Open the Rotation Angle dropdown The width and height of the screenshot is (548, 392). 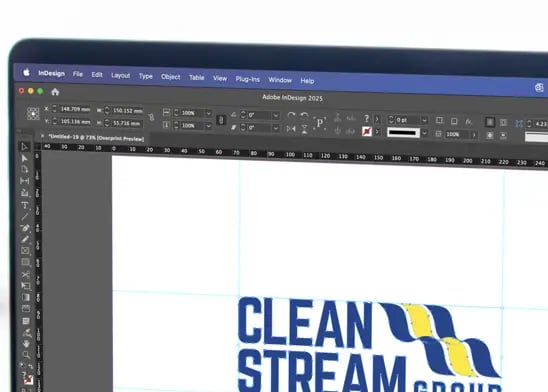click(x=276, y=116)
